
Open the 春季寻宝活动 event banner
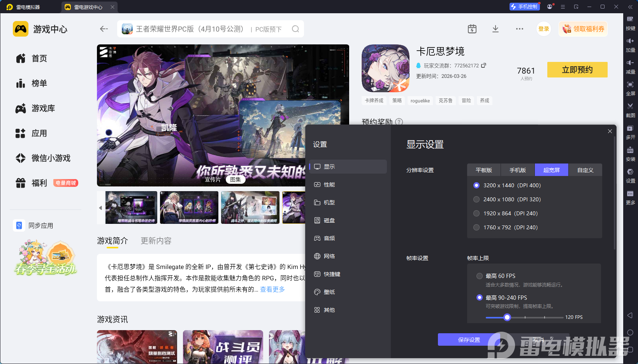(46, 257)
